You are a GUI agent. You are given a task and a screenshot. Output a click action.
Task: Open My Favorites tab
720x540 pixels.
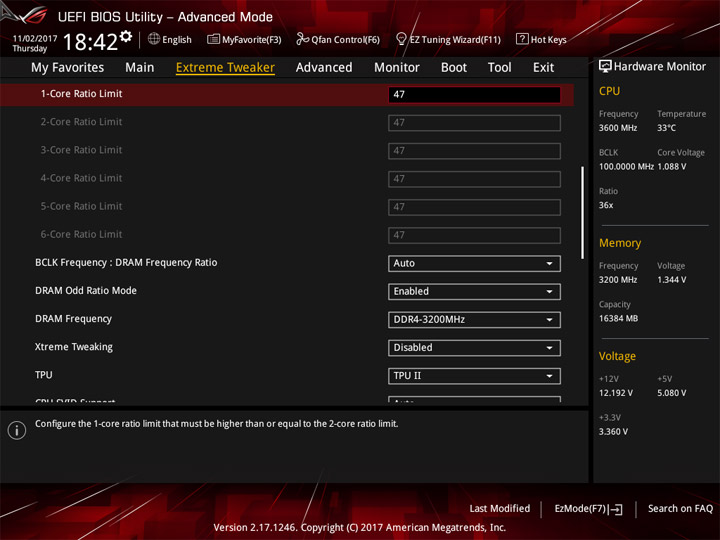pyautogui.click(x=68, y=68)
